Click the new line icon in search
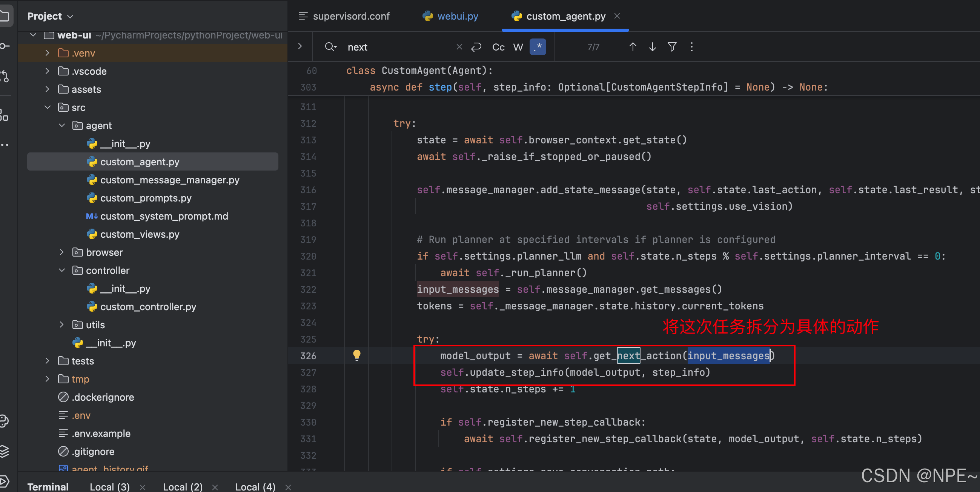The width and height of the screenshot is (980, 492). pyautogui.click(x=476, y=47)
